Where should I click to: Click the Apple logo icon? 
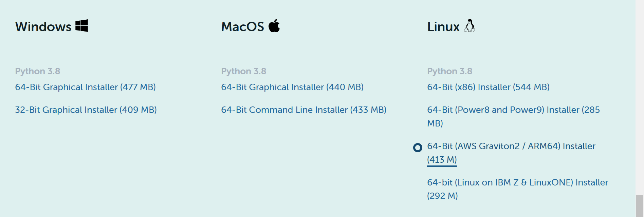[274, 26]
